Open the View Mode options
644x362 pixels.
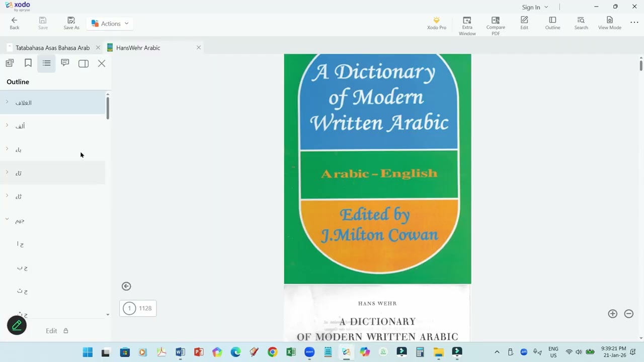(x=610, y=23)
